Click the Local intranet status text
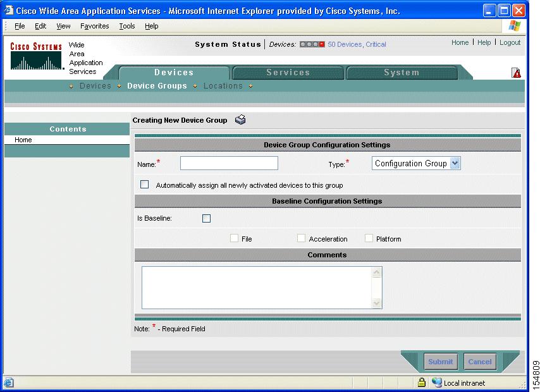The height and width of the screenshot is (392, 540). pyautogui.click(x=464, y=383)
